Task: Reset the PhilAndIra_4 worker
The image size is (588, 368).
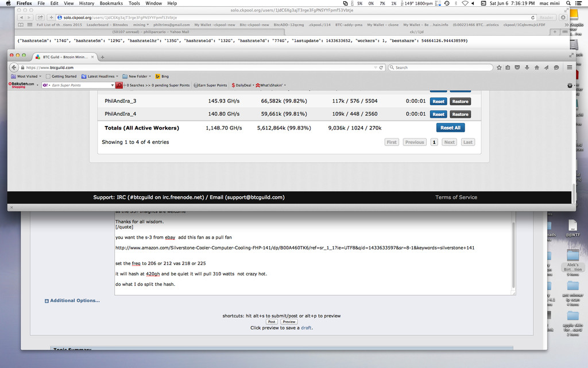Action: [x=438, y=114]
